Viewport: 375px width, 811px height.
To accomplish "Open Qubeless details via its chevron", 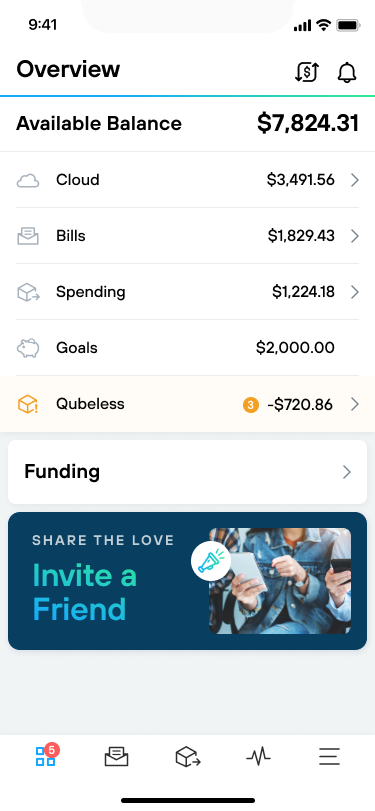I will point(355,404).
